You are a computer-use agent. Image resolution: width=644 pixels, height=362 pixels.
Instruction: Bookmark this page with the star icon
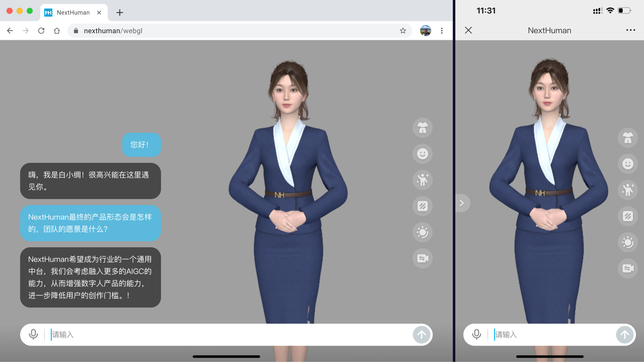pyautogui.click(x=403, y=31)
